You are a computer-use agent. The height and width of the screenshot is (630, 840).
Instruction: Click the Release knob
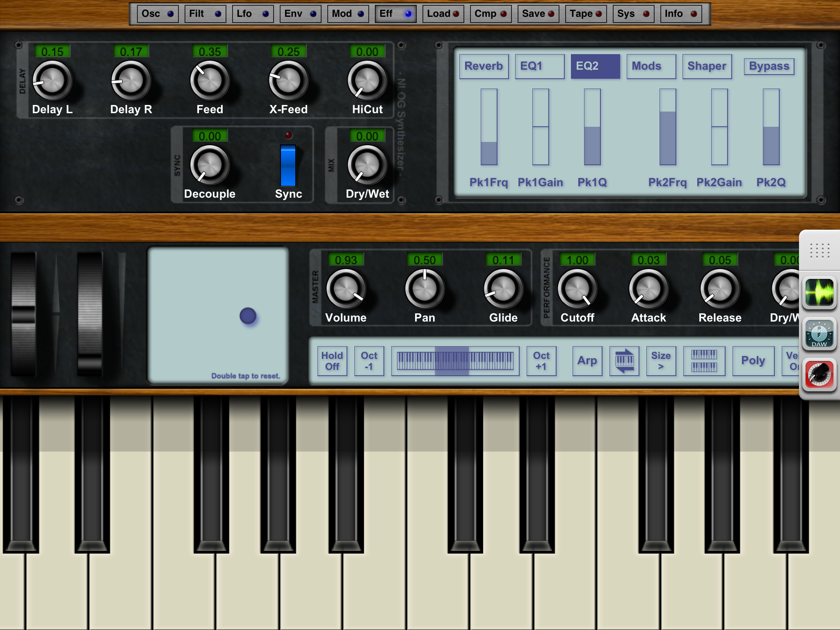click(720, 289)
